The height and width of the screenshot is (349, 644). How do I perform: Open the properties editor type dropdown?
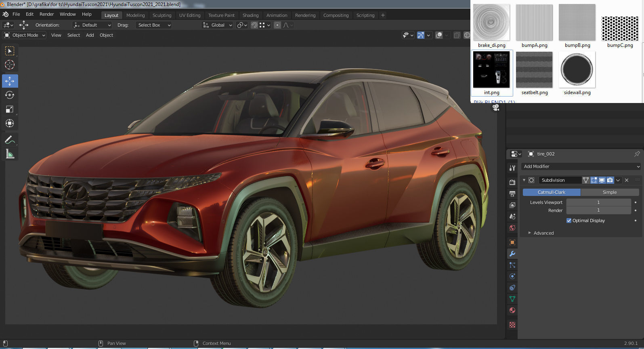click(516, 154)
